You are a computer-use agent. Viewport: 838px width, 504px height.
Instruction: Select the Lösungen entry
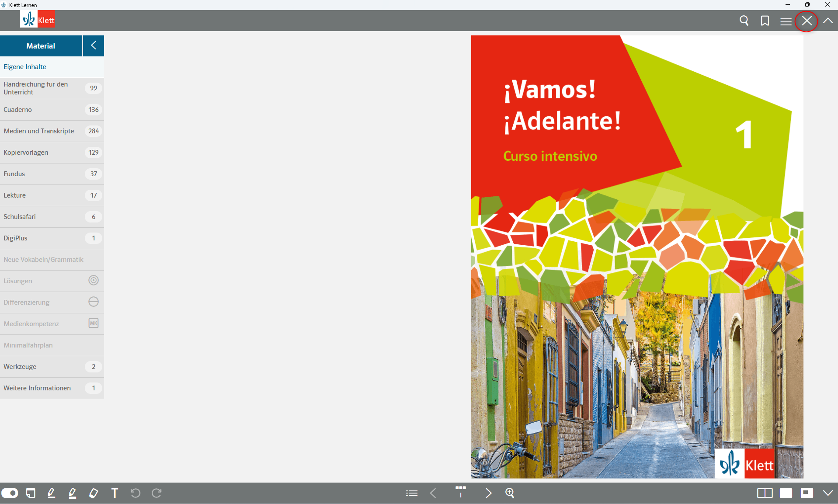click(x=52, y=281)
